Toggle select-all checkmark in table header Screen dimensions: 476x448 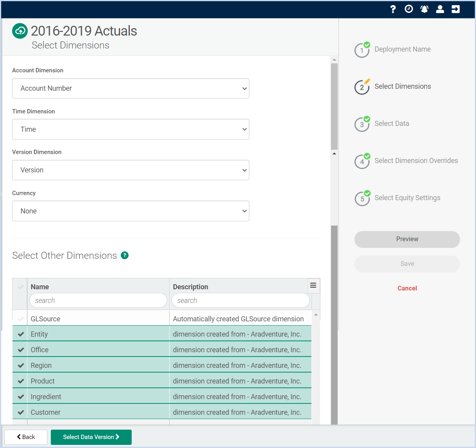[21, 287]
